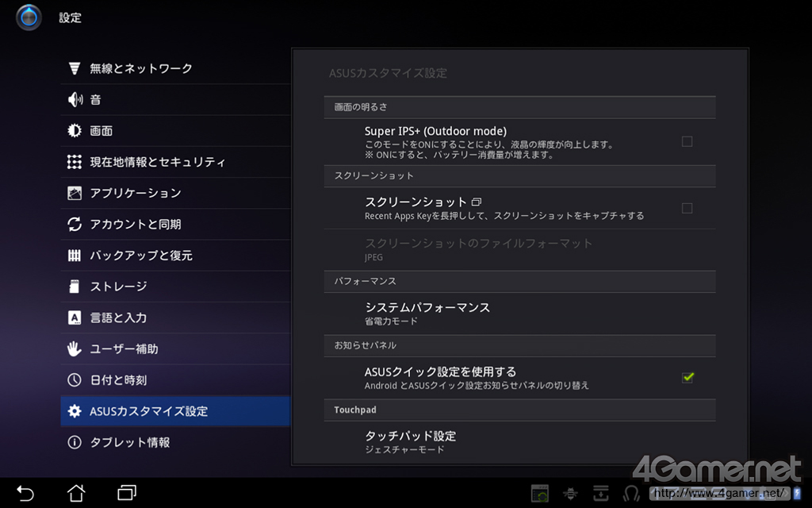
Task: Open 言語と入力 settings category
Action: (x=175, y=317)
